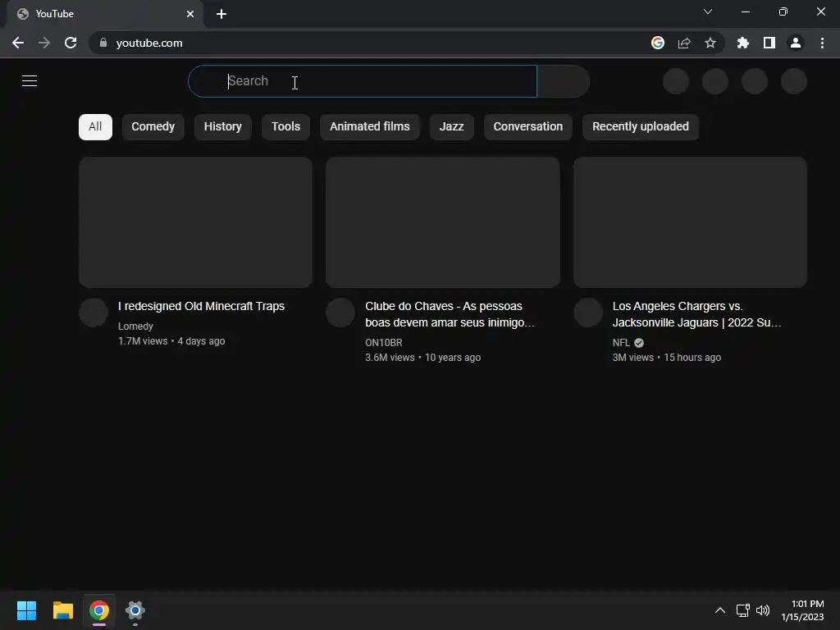840x630 pixels.
Task: Choose Animated films filter chip
Action: click(370, 127)
